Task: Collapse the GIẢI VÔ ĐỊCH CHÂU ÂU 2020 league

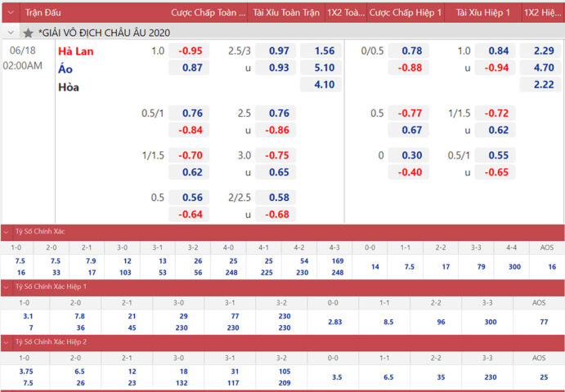Action: pyautogui.click(x=10, y=33)
